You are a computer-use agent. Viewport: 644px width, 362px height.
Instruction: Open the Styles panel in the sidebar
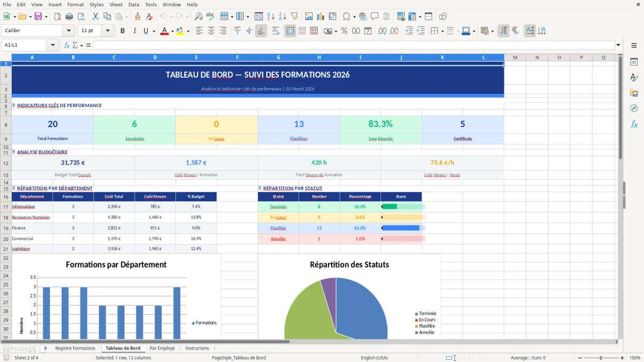(635, 77)
